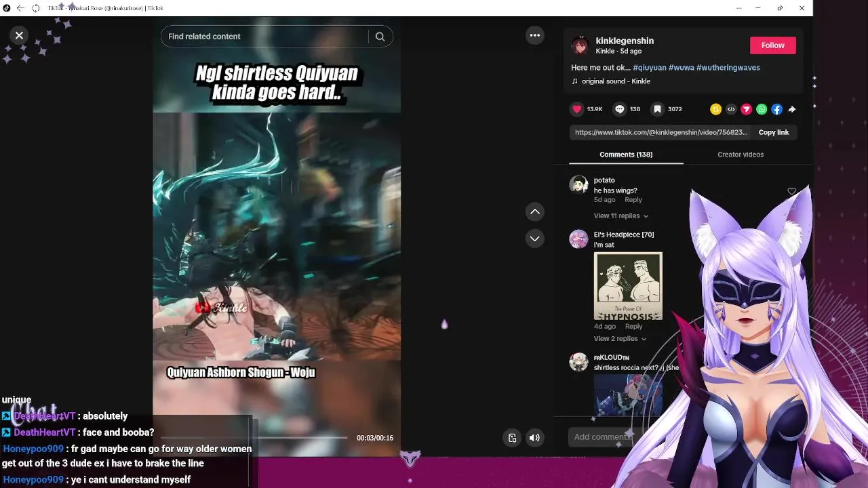Open the three-dot more options menu
Screen dimensions: 868x488
535,35
